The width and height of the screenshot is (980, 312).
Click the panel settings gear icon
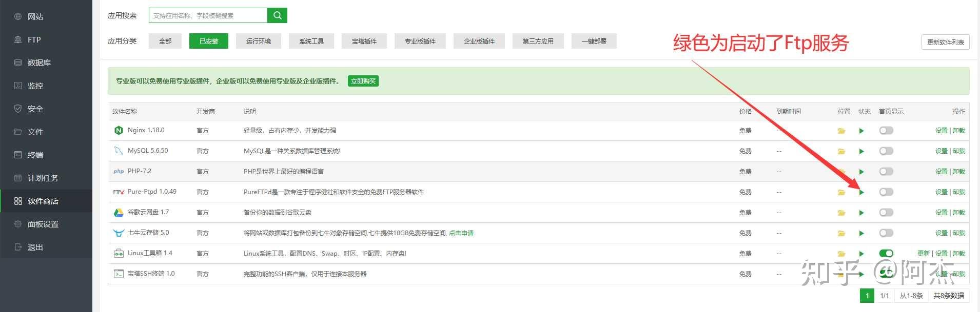[18, 224]
